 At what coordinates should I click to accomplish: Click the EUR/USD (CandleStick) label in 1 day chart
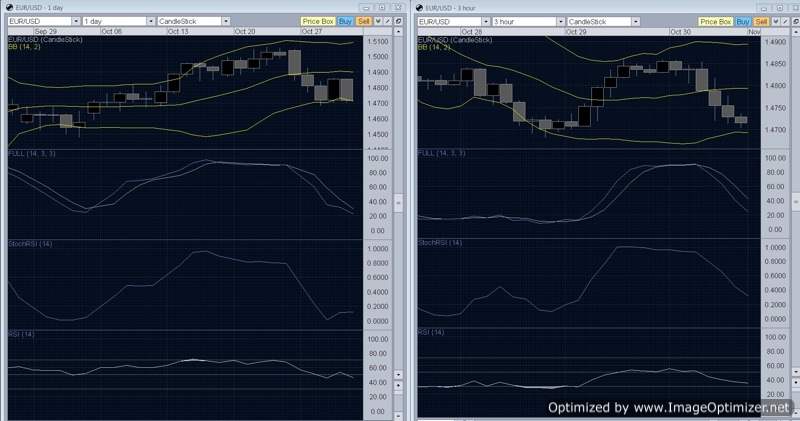coord(45,40)
